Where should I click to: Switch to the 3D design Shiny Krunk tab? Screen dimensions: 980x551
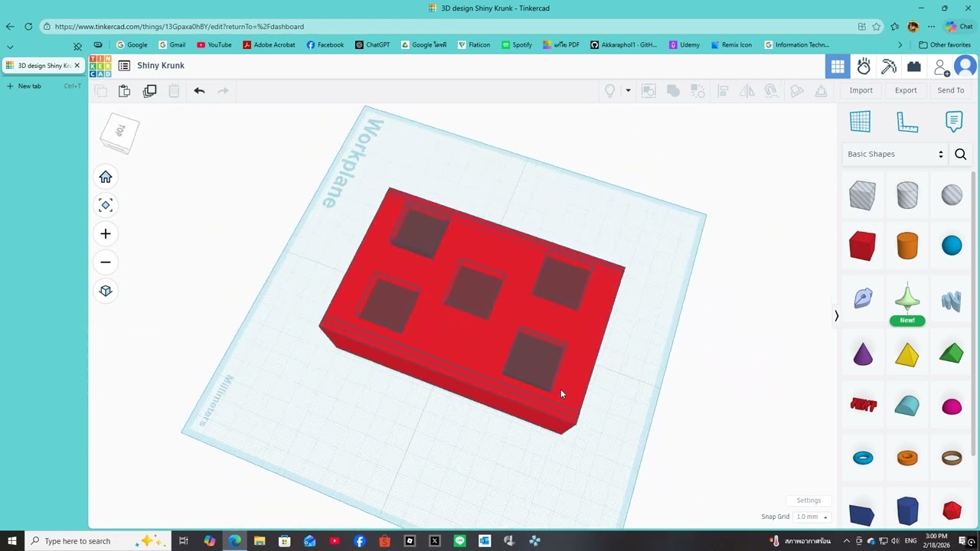(43, 66)
